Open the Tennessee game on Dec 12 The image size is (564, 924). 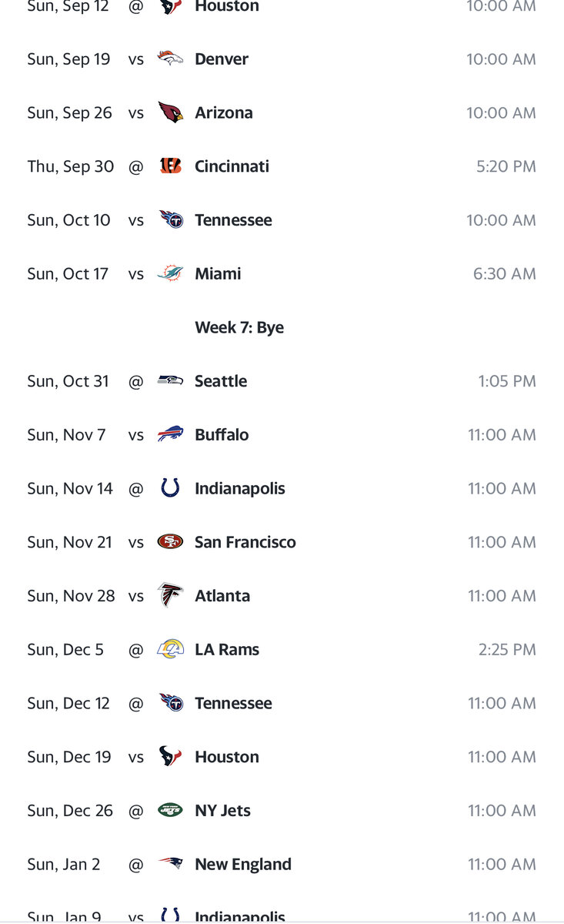(x=233, y=703)
